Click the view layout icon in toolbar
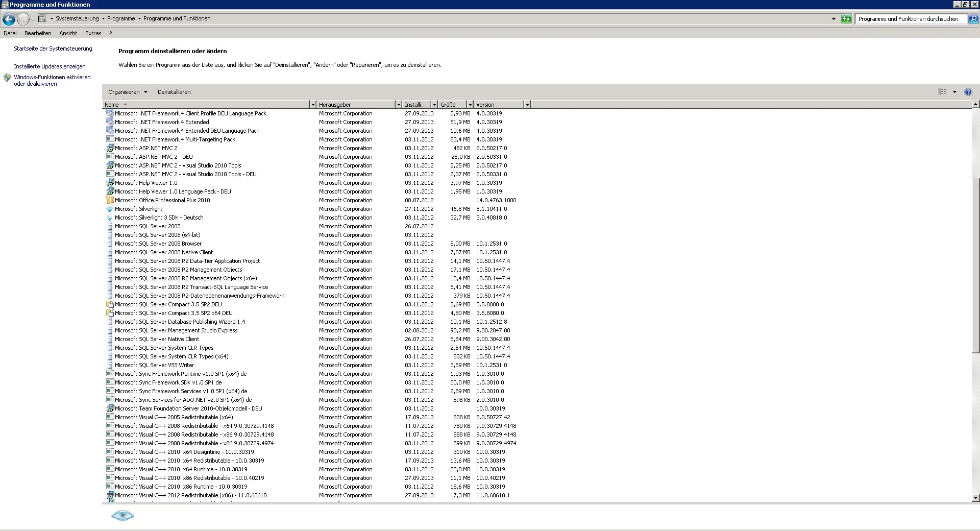This screenshot has width=980, height=531. click(942, 92)
